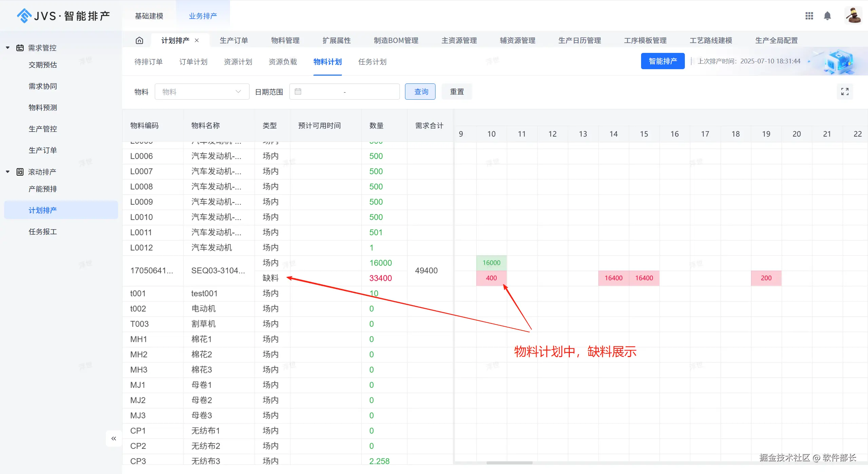Switch to 资源负载 tab
This screenshot has height=474, width=868.
coord(283,62)
